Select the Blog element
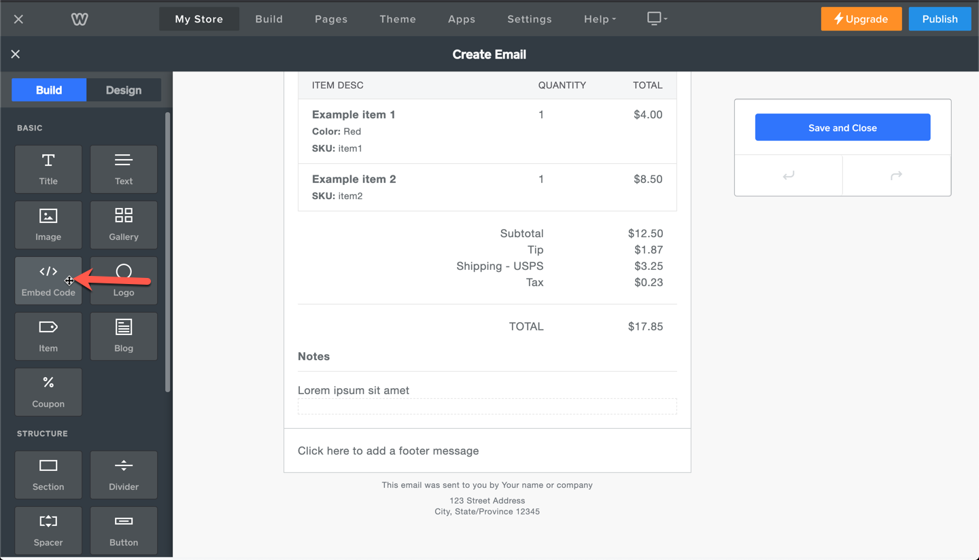 coord(124,336)
